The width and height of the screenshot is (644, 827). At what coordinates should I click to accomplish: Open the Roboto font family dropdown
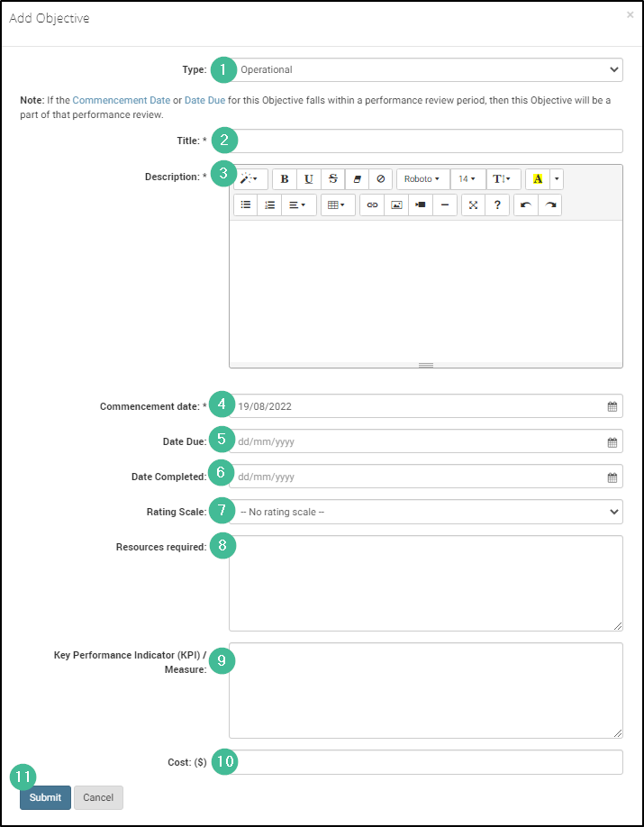[x=422, y=179]
